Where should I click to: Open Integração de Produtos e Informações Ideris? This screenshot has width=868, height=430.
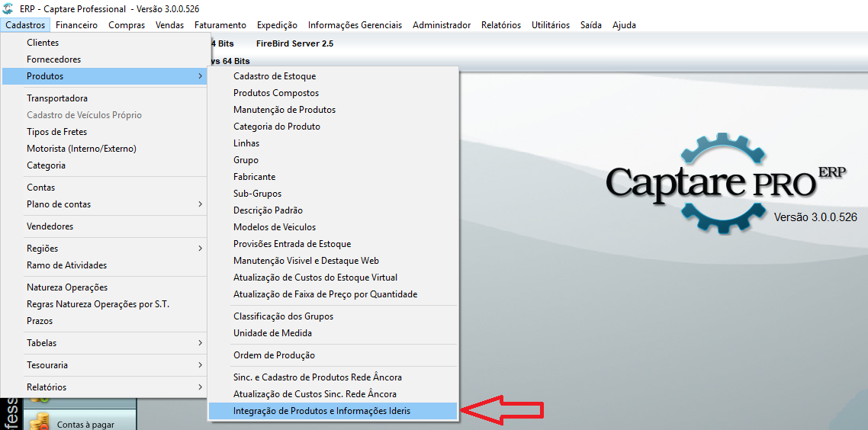tap(333, 411)
